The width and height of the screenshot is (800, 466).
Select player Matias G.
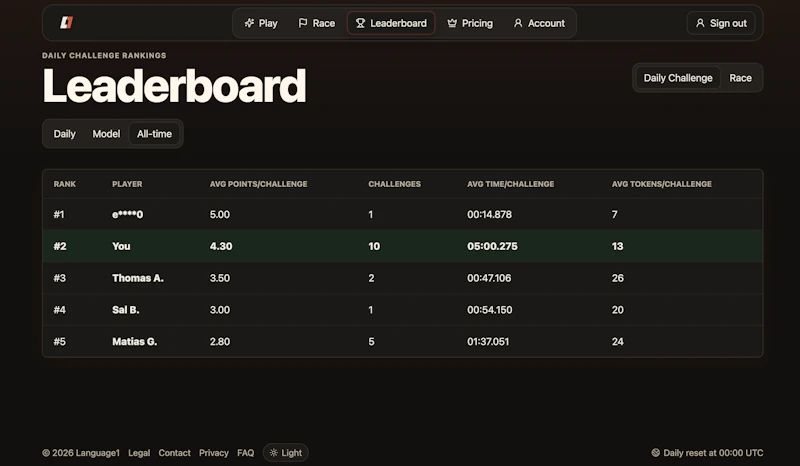pos(135,341)
